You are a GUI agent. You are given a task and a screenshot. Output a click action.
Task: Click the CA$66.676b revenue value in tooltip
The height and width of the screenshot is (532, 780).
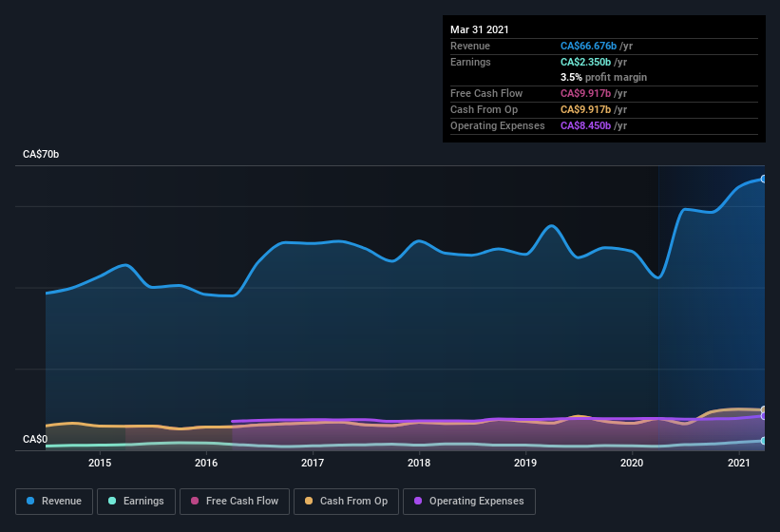coord(588,46)
